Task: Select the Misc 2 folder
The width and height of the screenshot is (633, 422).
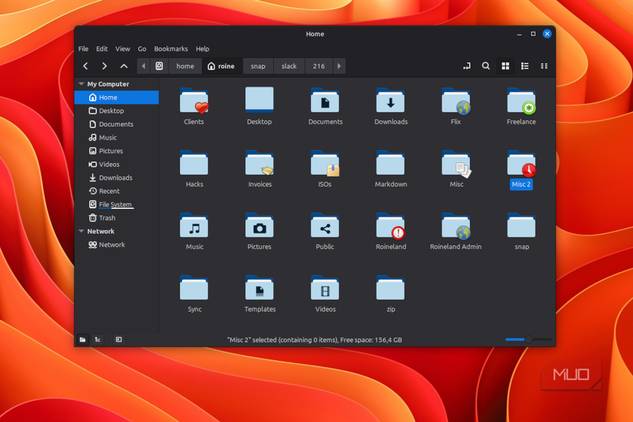Action: (521, 170)
